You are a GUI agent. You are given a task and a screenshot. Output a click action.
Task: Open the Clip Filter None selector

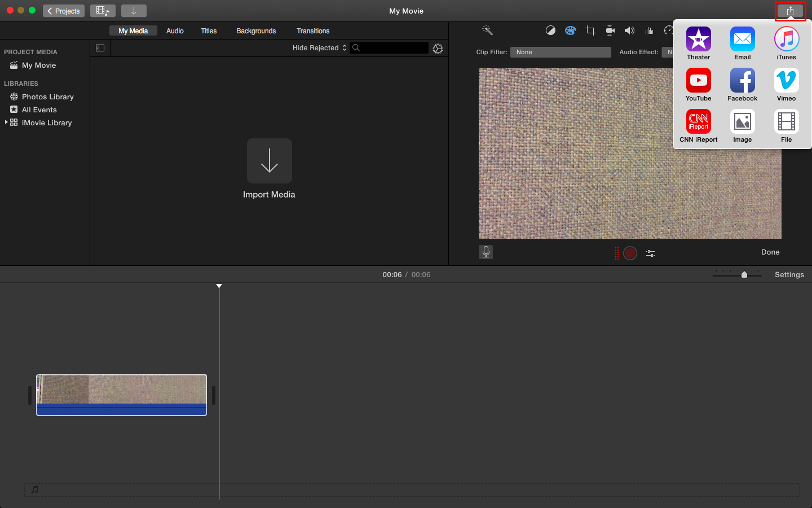click(561, 52)
